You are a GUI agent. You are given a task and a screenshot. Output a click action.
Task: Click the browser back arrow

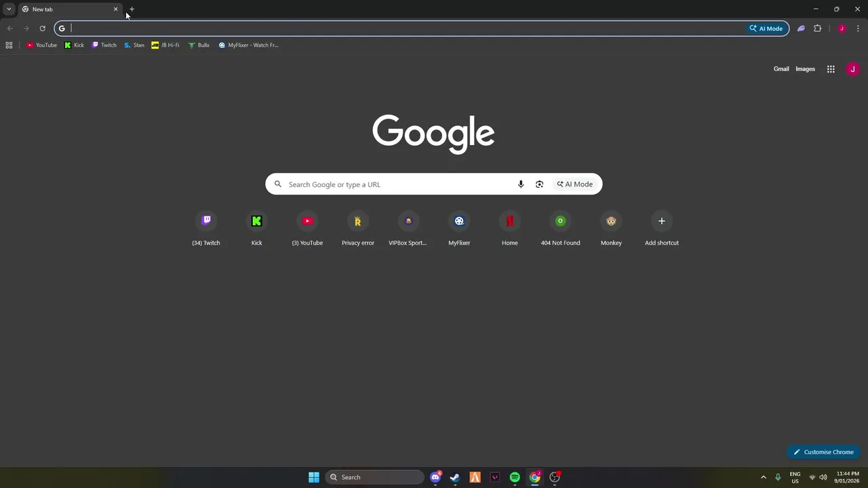(9, 28)
